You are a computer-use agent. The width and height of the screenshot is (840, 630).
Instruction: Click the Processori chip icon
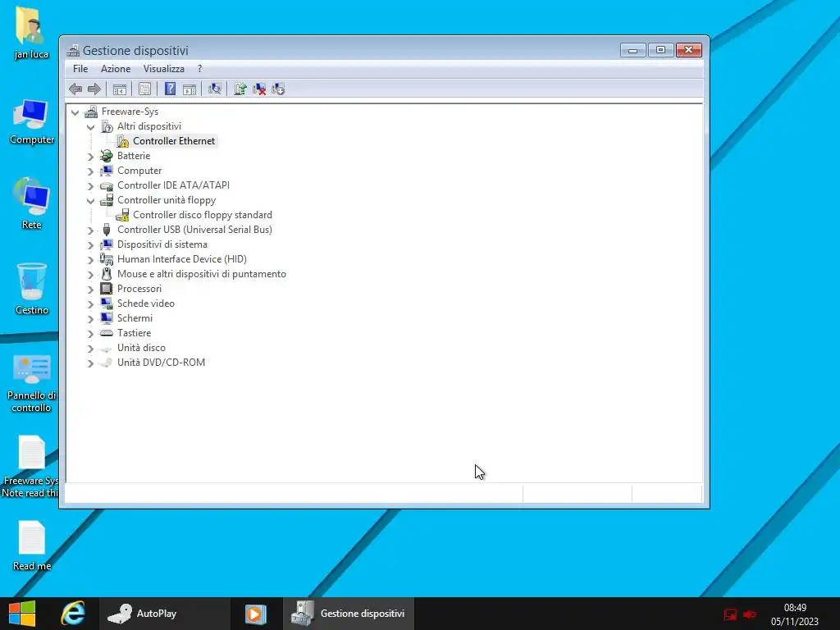(x=107, y=289)
